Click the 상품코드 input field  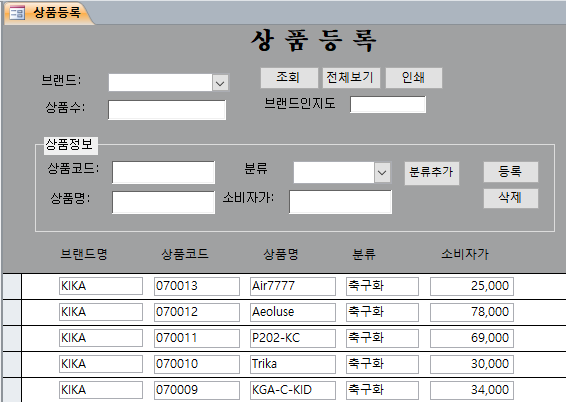[x=164, y=172]
